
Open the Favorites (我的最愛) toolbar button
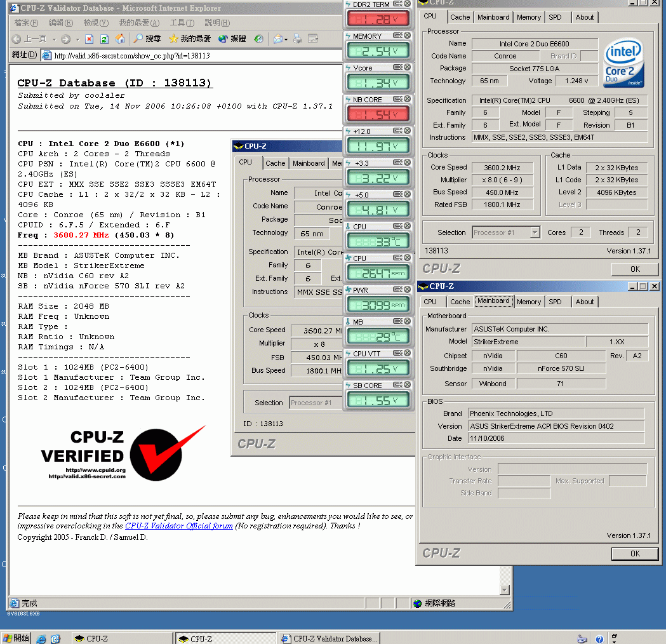(189, 39)
